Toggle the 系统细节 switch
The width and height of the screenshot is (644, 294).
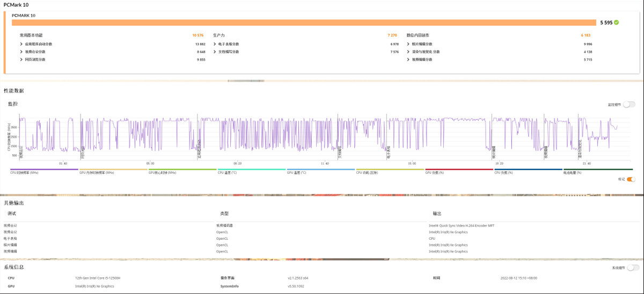[633, 268]
